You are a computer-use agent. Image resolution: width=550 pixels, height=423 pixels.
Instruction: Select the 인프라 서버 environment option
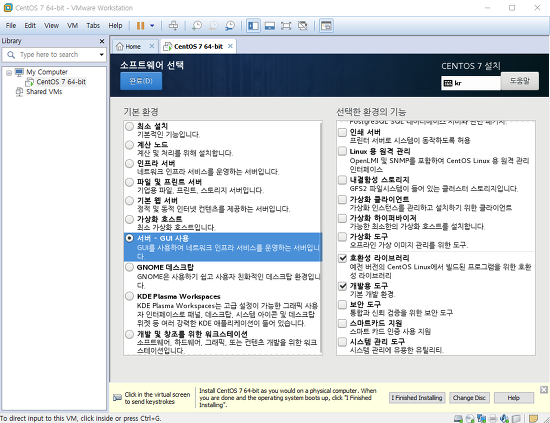[x=129, y=163]
